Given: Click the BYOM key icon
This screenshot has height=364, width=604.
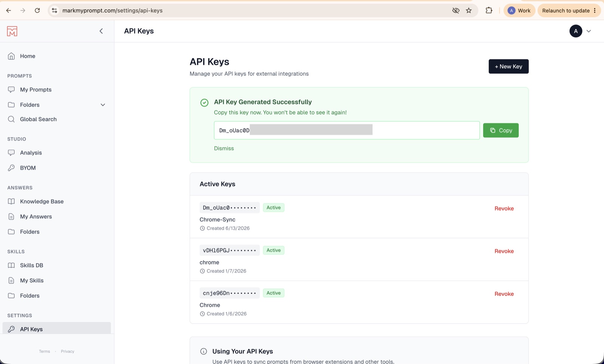Looking at the screenshot, I should 11,168.
